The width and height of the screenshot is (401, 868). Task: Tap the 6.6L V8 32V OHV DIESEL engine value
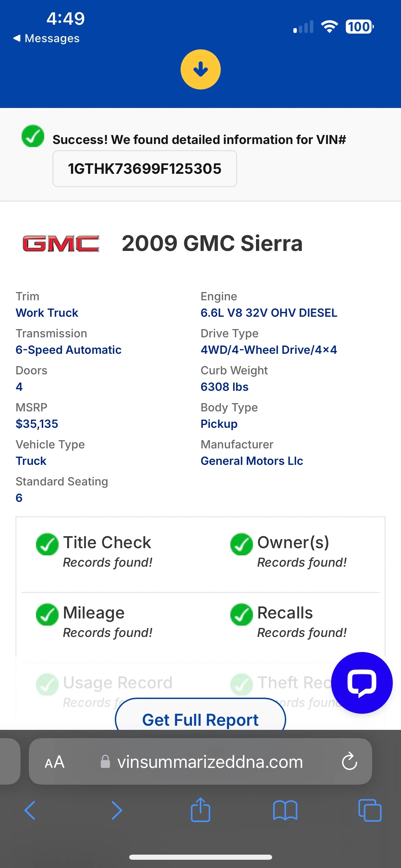[269, 313]
